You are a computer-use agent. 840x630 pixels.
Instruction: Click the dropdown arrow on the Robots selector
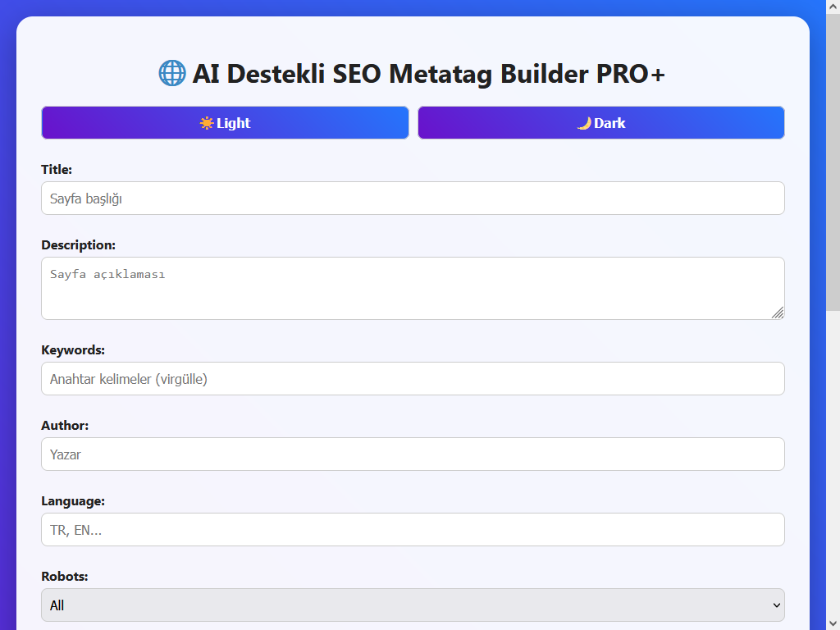[x=775, y=605]
